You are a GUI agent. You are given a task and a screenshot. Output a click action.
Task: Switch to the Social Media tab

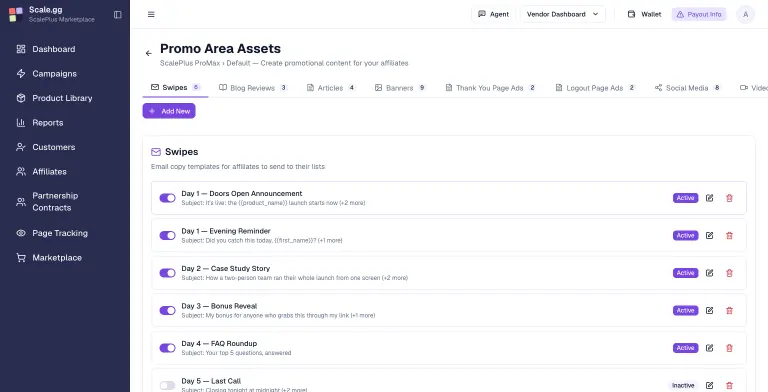(688, 88)
